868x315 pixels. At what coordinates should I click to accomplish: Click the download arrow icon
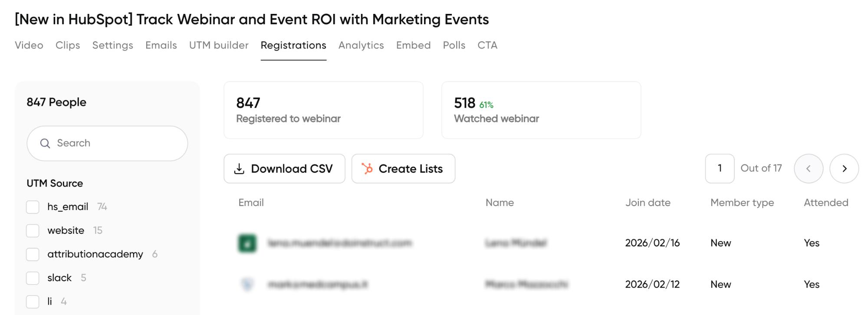point(239,169)
